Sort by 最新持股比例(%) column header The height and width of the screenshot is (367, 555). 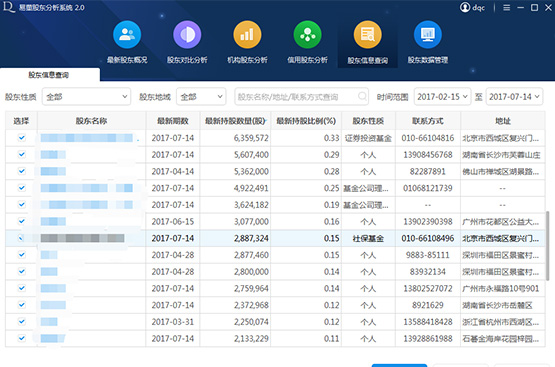coord(306,121)
